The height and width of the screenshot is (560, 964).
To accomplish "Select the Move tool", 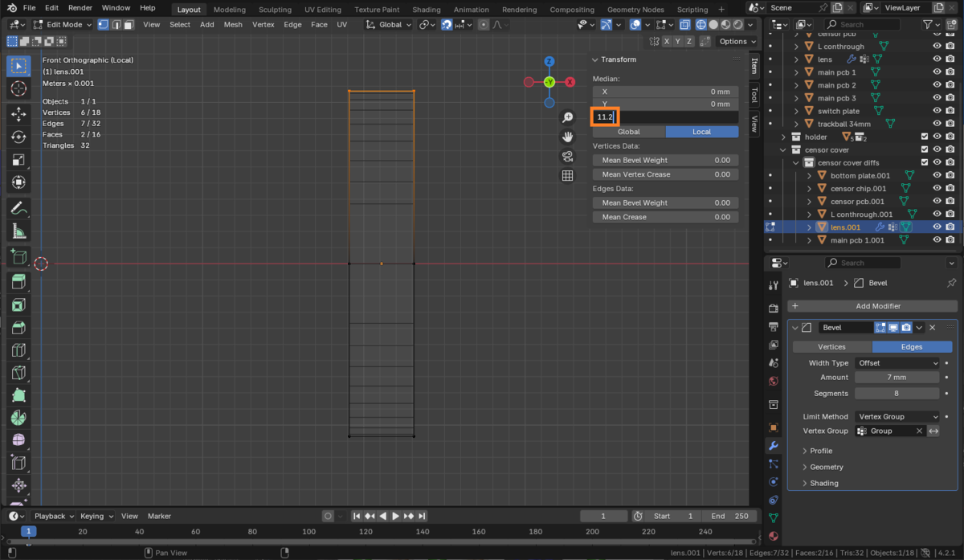I will coord(18,115).
